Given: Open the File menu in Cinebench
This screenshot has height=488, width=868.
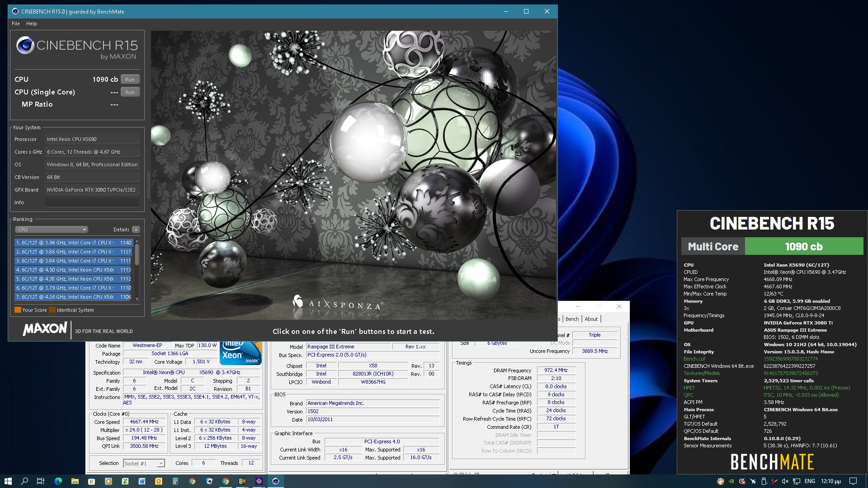Looking at the screenshot, I should pos(16,23).
